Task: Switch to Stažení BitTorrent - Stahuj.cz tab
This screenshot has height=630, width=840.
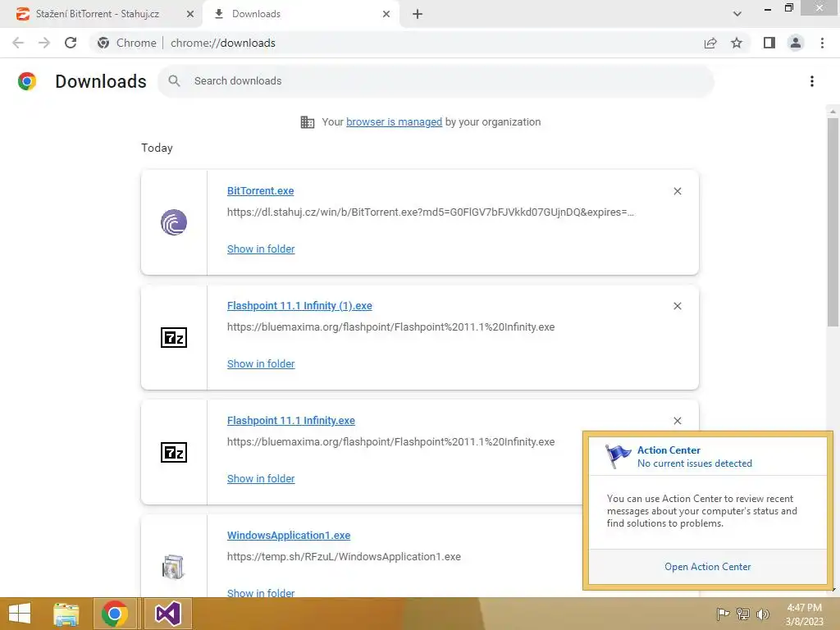Action: tap(98, 14)
